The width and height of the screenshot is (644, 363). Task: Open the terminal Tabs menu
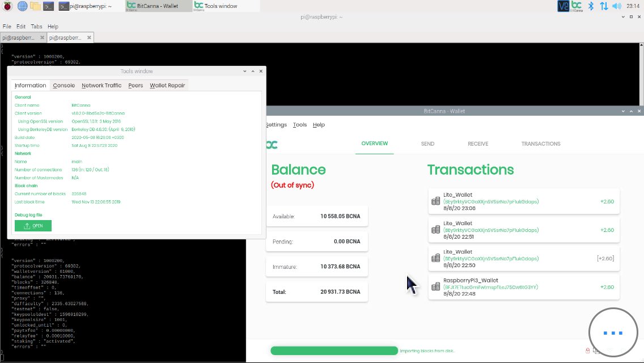click(x=36, y=26)
